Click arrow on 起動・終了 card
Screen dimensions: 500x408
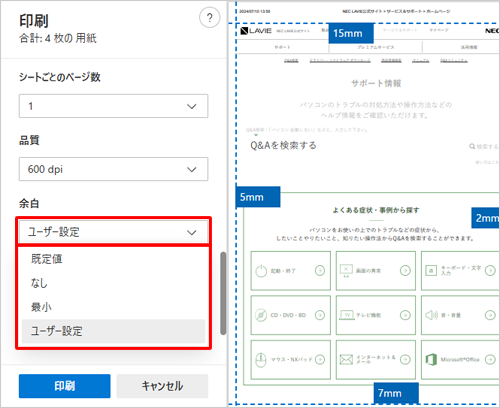pyautogui.click(x=320, y=270)
